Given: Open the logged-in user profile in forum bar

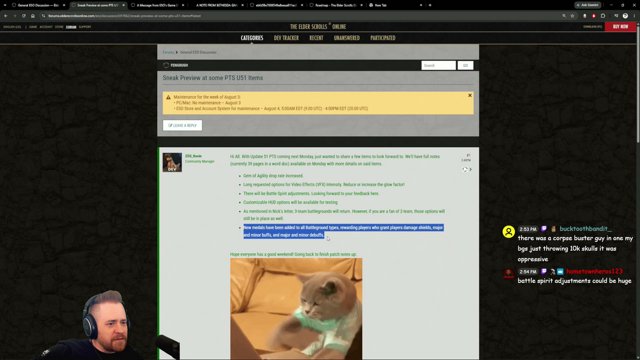Looking at the screenshot, I should point(176,65).
